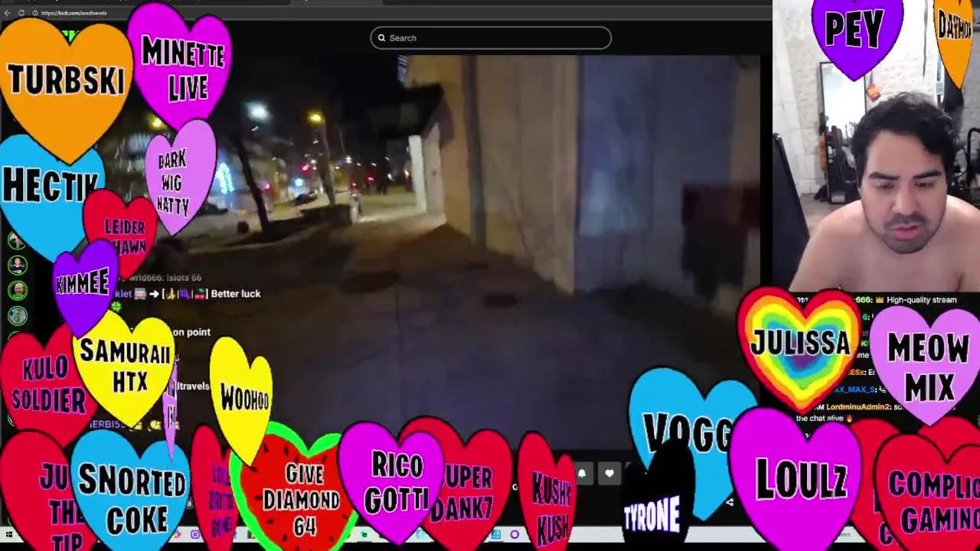This screenshot has height=551, width=980.
Task: Click the magnifier icon in Search box
Action: [381, 38]
